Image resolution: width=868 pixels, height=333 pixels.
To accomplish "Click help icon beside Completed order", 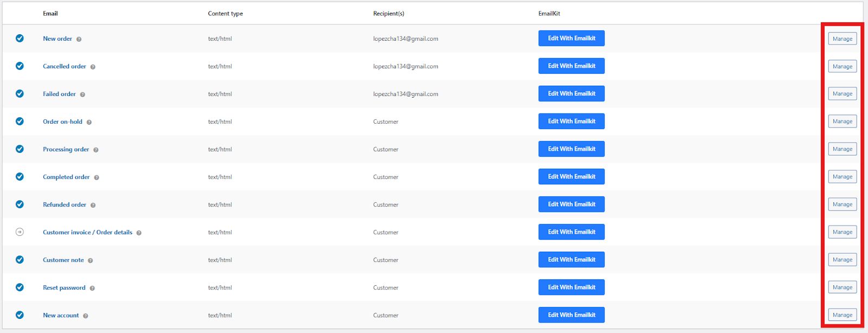I will point(96,177).
